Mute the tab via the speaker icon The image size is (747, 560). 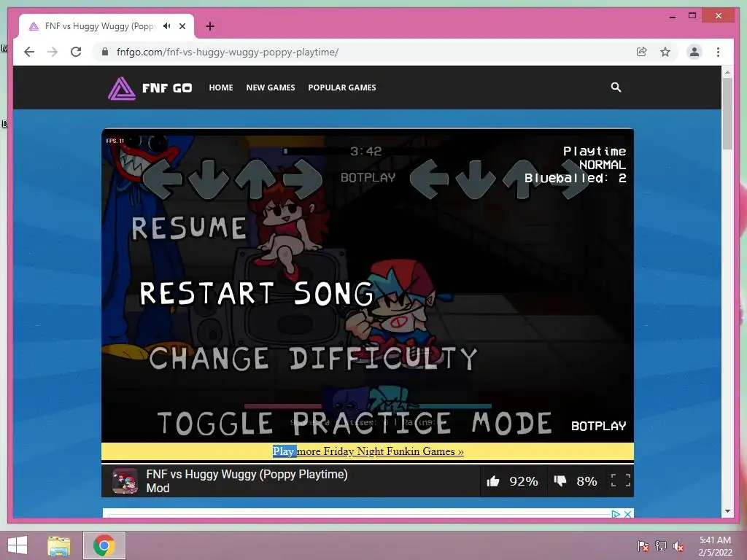click(x=167, y=26)
